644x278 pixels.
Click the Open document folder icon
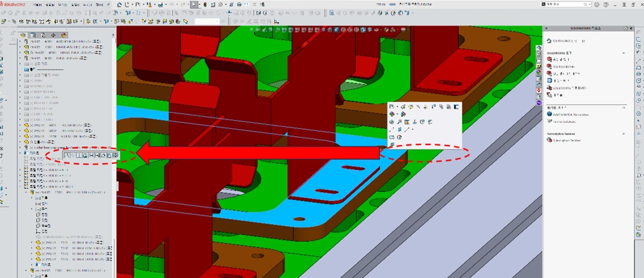(138, 4)
